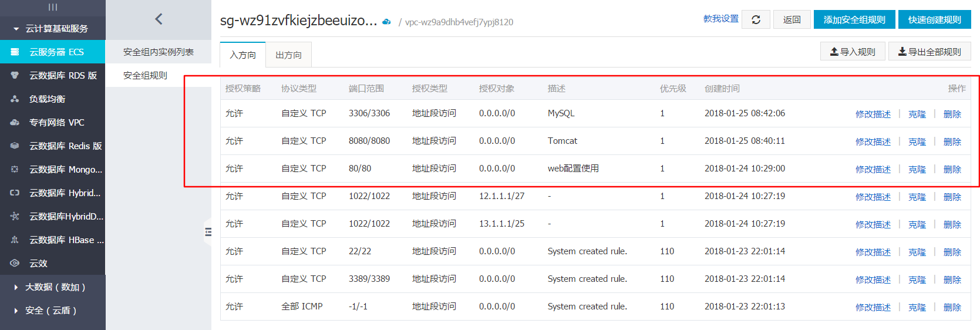Click the Tomcat description cell

point(563,141)
